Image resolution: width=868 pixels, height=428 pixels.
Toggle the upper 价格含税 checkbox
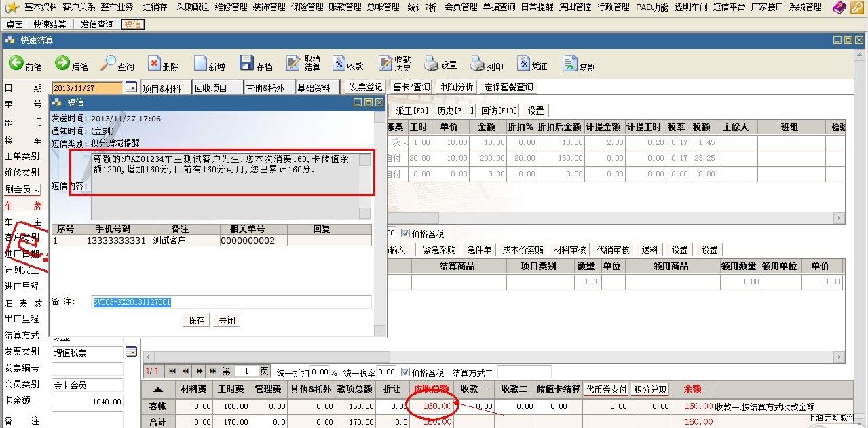(x=405, y=234)
